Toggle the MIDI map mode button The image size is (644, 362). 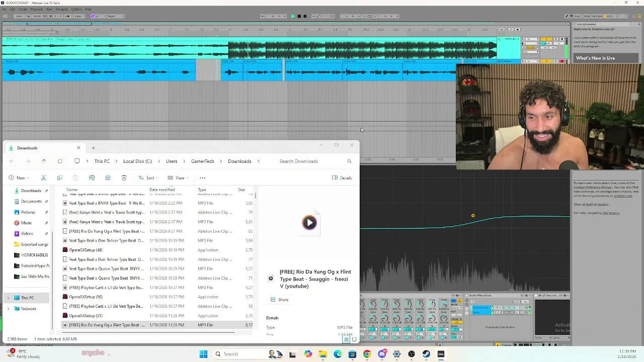tap(587, 16)
